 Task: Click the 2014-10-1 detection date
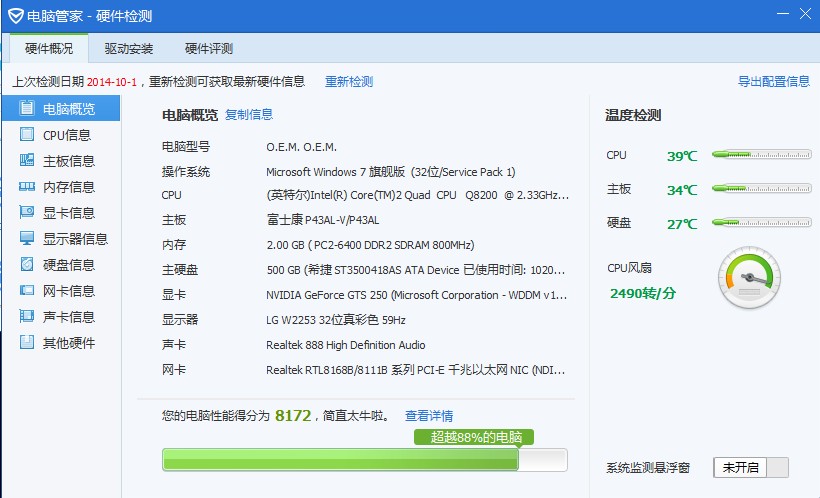pyautogui.click(x=111, y=82)
